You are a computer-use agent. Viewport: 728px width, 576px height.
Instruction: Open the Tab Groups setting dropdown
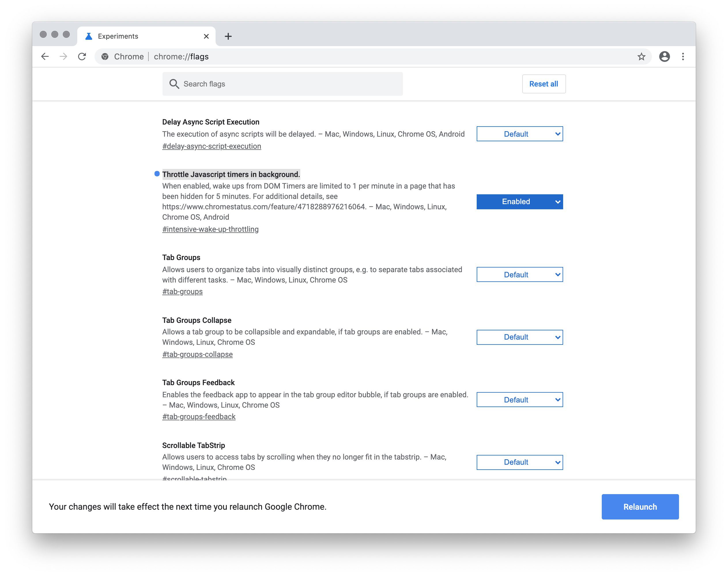(519, 274)
